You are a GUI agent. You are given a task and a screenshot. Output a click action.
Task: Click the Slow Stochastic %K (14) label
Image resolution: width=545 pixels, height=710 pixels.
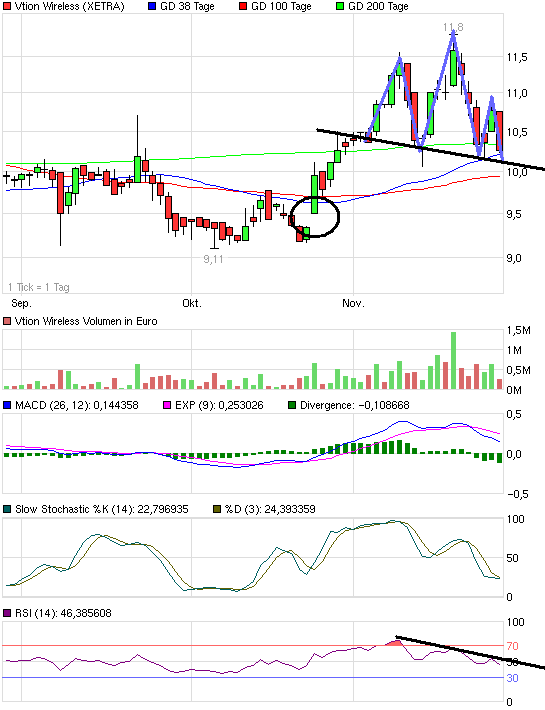[x=101, y=509]
